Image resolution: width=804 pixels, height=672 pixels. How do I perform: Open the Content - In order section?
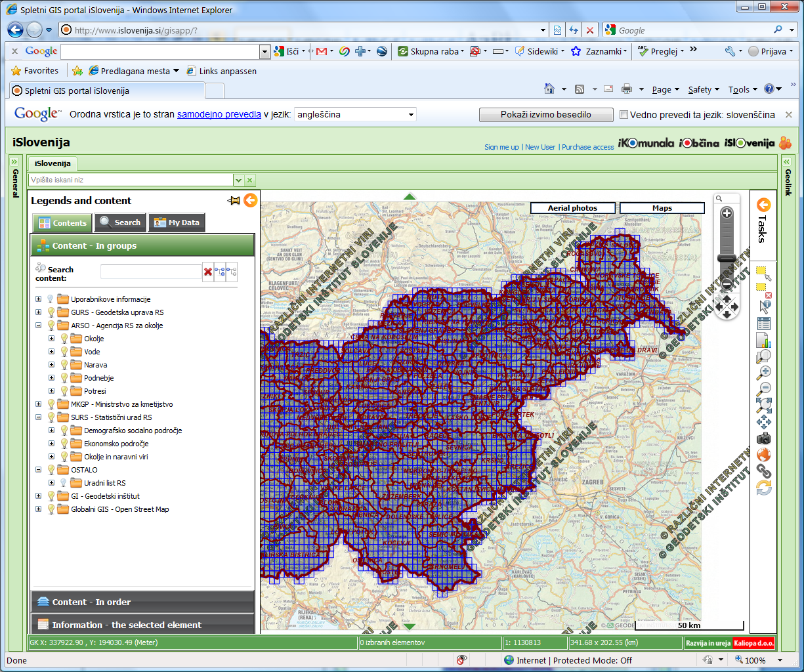tap(142, 602)
